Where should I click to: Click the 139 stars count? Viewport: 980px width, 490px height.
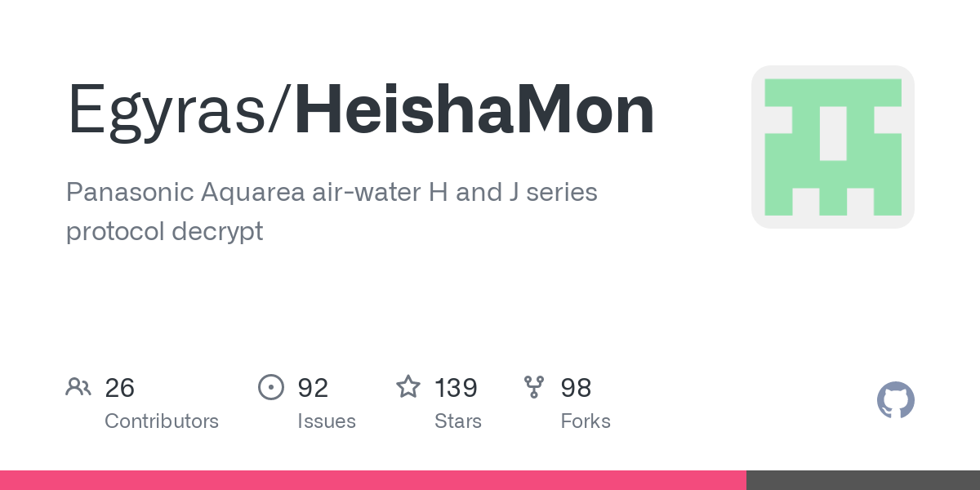point(456,388)
